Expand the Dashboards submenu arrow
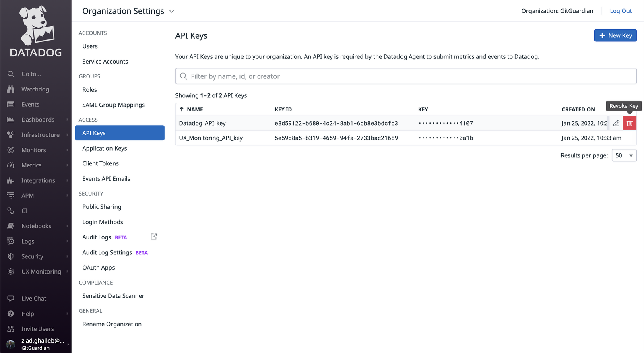This screenshot has height=353, width=644. pos(67,120)
